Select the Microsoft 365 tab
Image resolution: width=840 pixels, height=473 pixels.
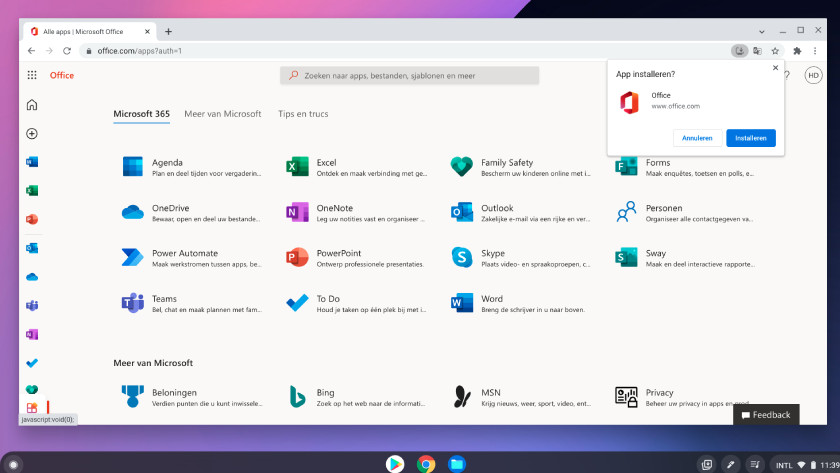[141, 114]
